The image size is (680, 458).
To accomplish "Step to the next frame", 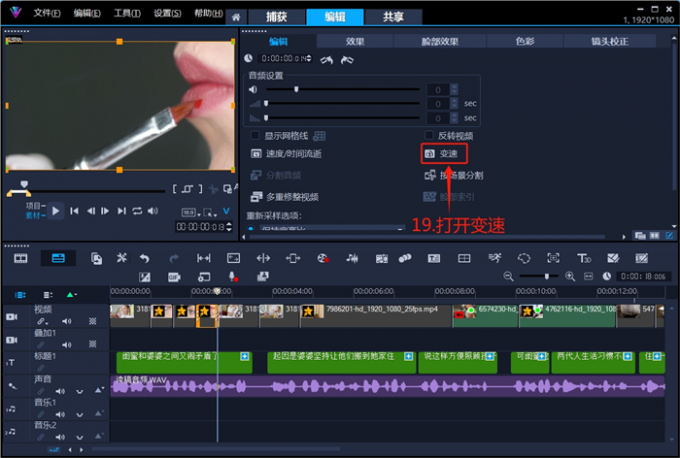I will [x=105, y=211].
